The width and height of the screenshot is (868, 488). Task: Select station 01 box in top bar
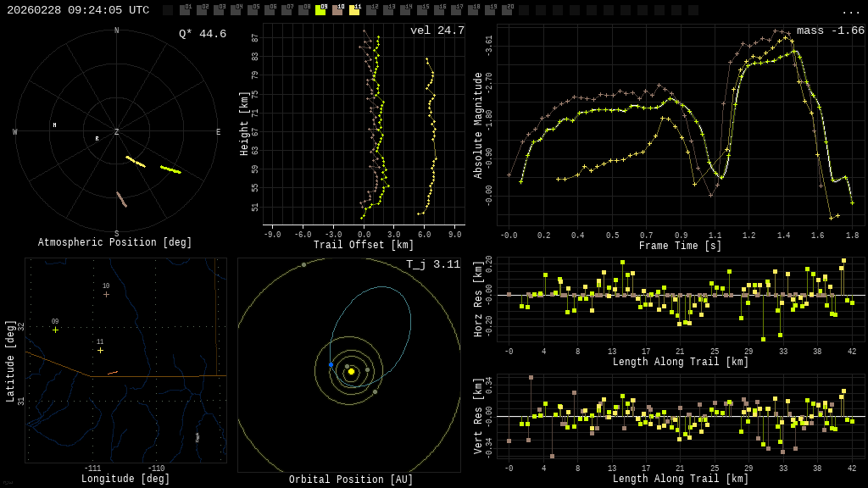coord(185,10)
